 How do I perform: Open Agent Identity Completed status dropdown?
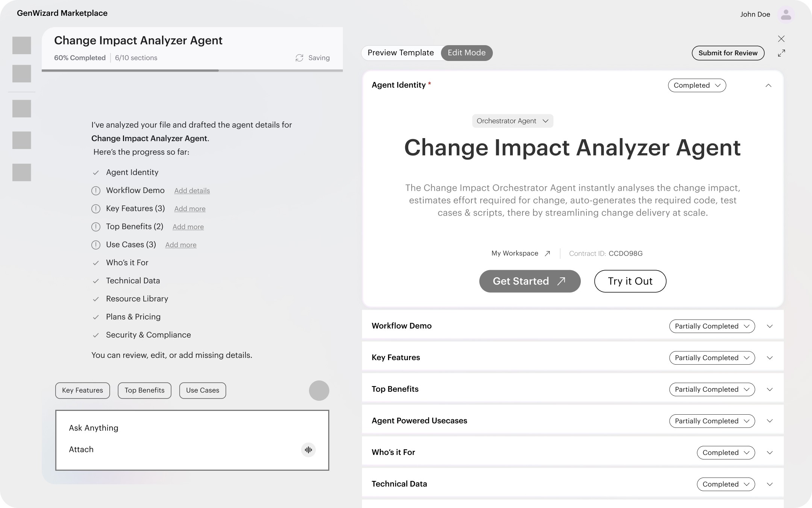[x=697, y=85]
